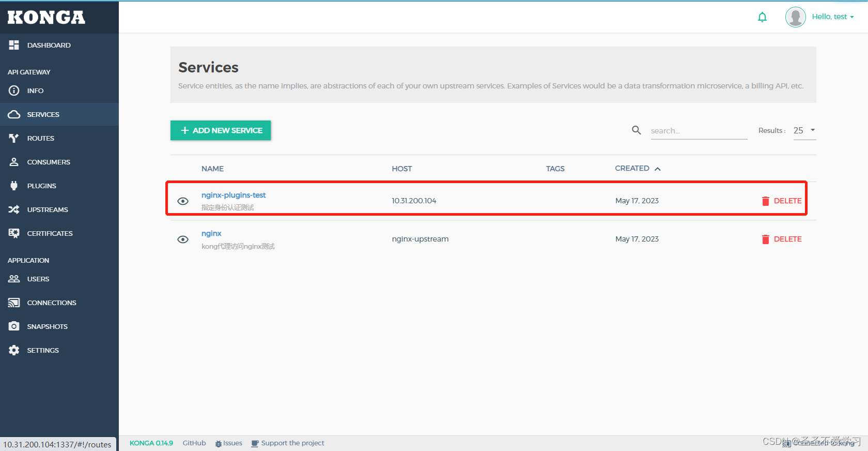Open the Connections menu item

pyautogui.click(x=59, y=303)
